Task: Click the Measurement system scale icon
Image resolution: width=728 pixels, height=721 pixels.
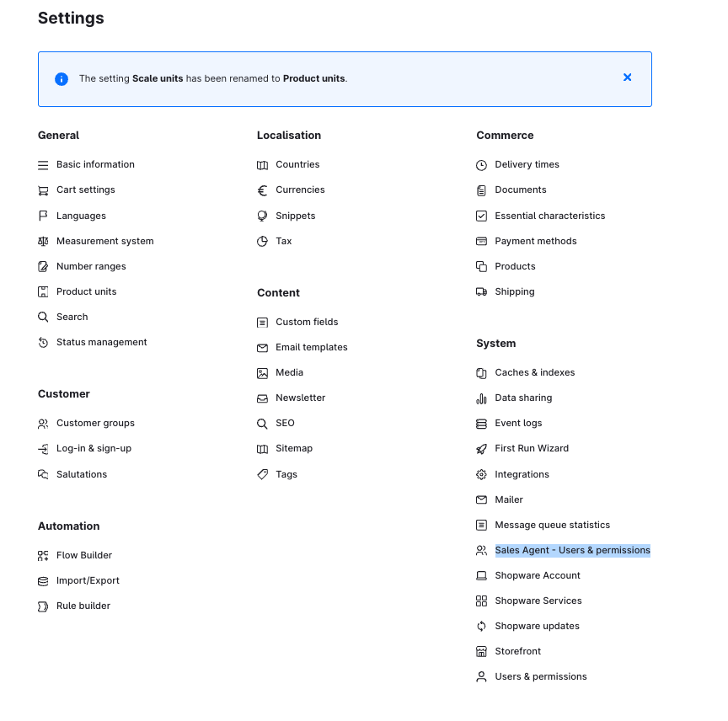Action: [x=43, y=242]
